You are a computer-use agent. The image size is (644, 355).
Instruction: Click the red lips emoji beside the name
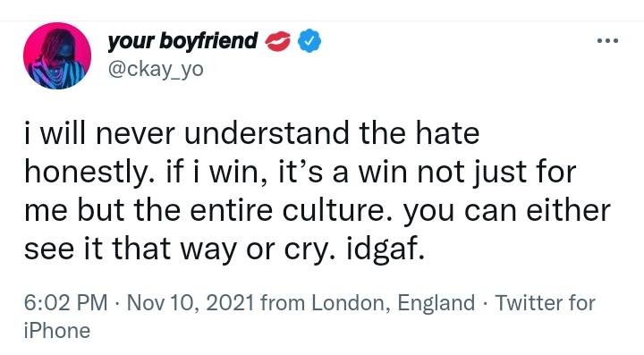click(x=278, y=41)
